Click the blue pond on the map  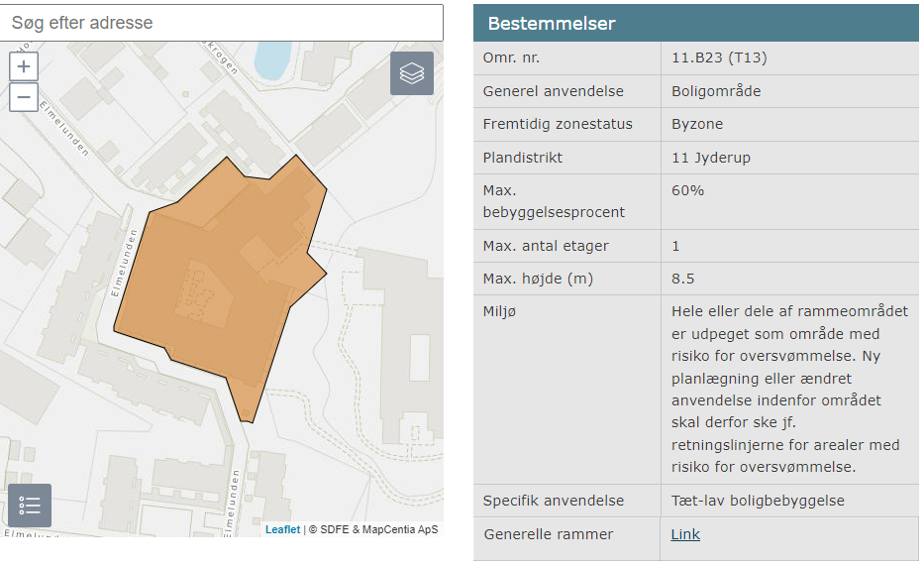pyautogui.click(x=270, y=59)
